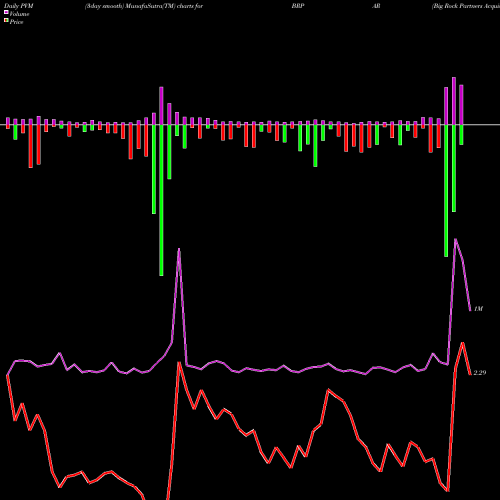Click the '2.29' price line end label
This screenshot has width=500, height=500.
pos(480,373)
